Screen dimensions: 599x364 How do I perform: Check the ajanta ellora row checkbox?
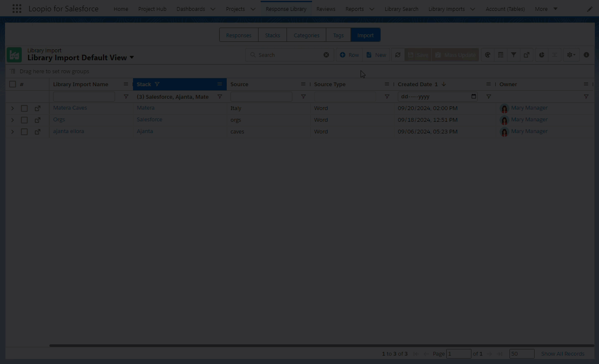tap(24, 132)
